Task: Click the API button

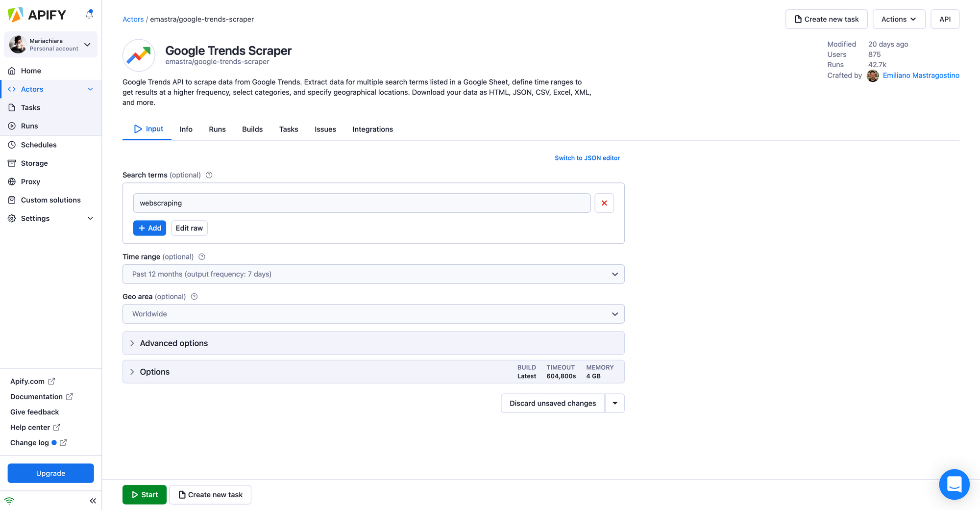Action: (945, 19)
